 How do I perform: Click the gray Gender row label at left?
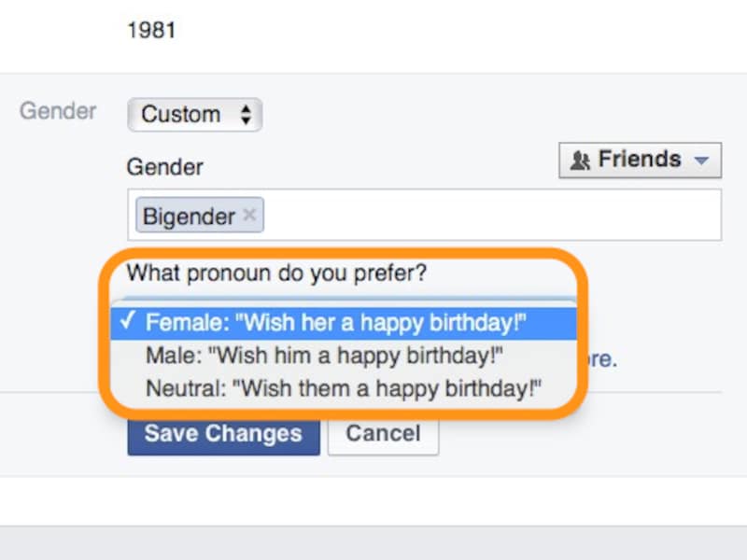coord(58,111)
